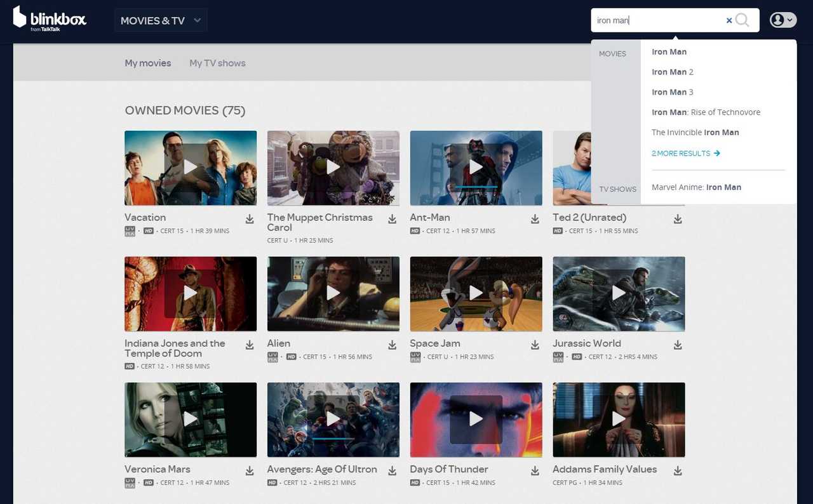Switch to My TV shows tab
813x504 pixels.
[x=217, y=63]
